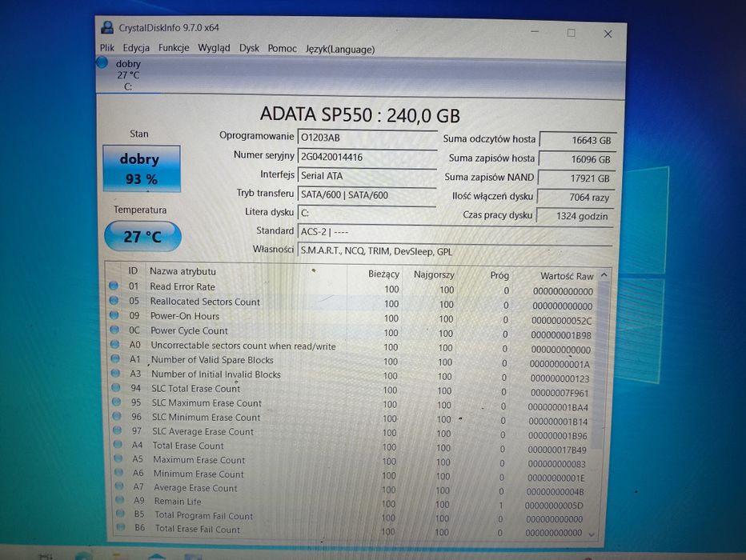This screenshot has height=560, width=746.
Task: Click status dot for Read Error Rate
Action: pos(113,286)
